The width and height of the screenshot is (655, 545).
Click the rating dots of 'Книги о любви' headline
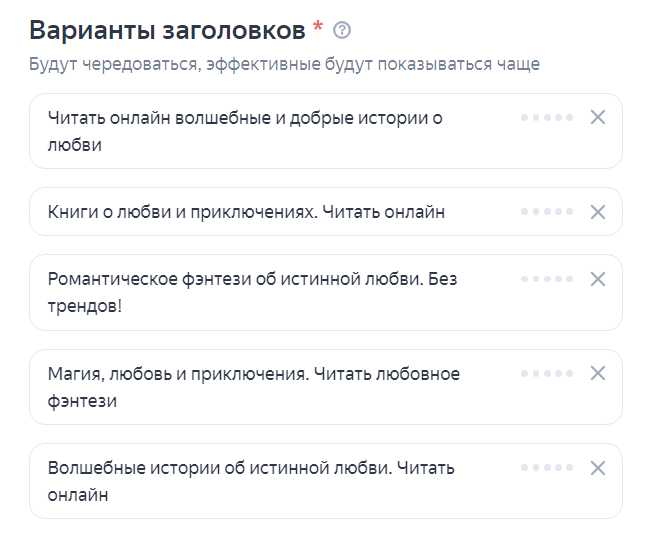[x=547, y=212]
